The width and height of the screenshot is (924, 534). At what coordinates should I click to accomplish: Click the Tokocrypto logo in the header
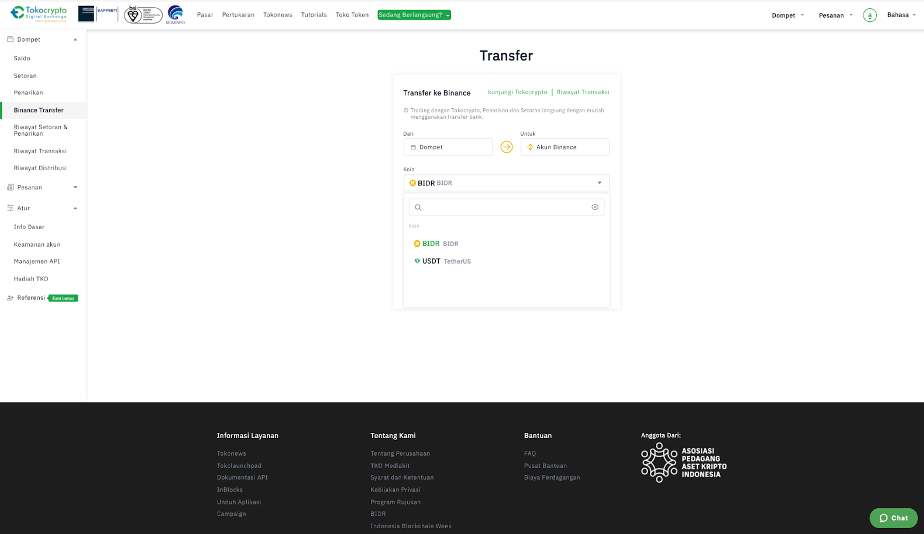click(x=39, y=14)
